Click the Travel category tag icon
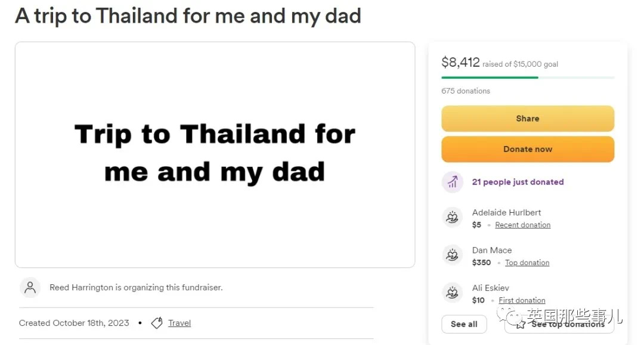Screen dimensions: 644x345 point(157,323)
